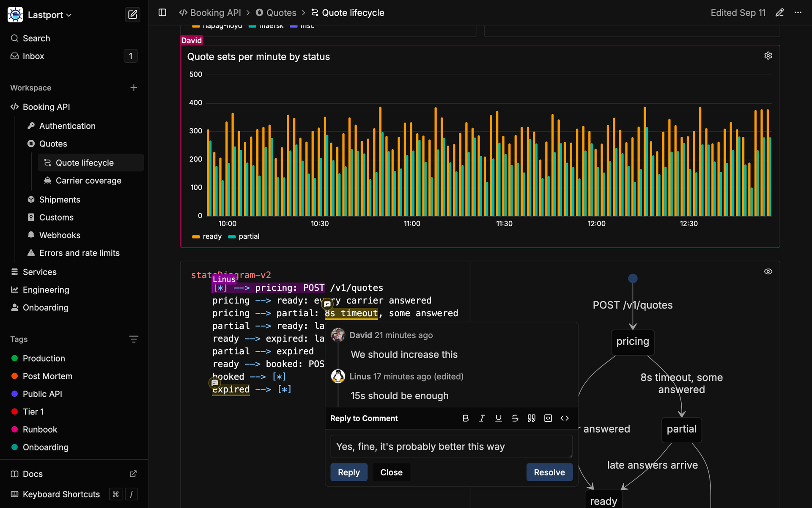The height and width of the screenshot is (508, 812).
Task: Apply bold formatting in reply toolbar
Action: coord(466,418)
